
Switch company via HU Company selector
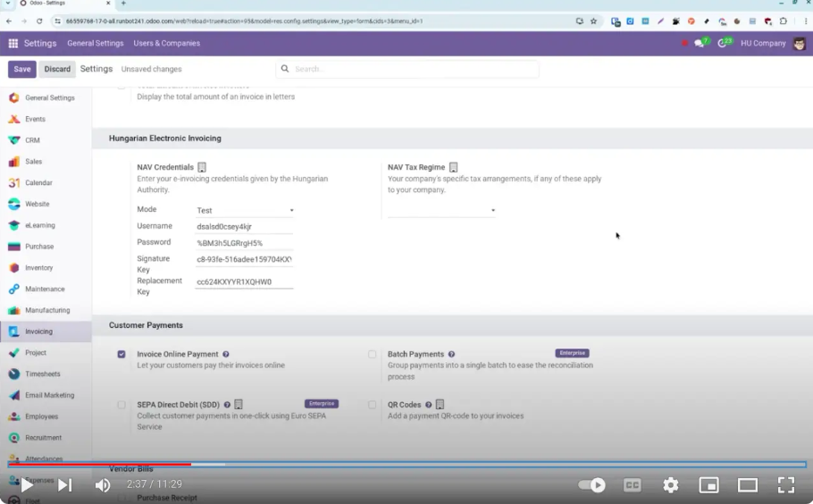tap(763, 43)
